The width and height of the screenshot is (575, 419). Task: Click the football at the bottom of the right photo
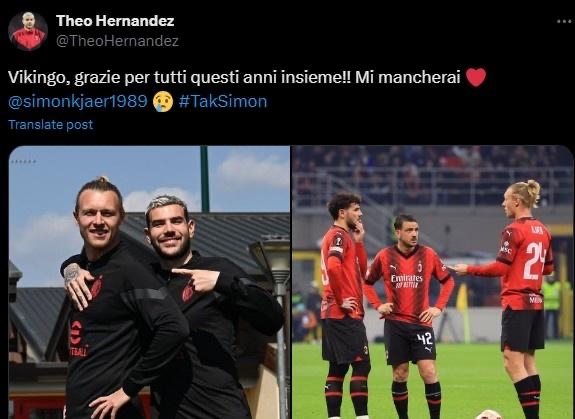point(488,415)
